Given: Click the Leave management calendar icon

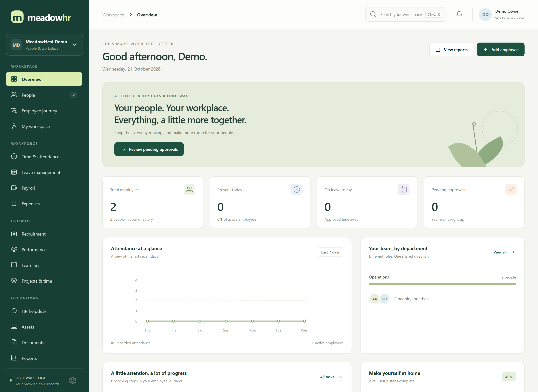Looking at the screenshot, I should pyautogui.click(x=14, y=172).
